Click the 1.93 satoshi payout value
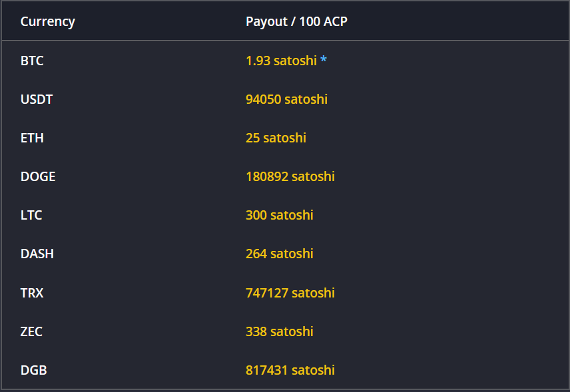Screen dimensions: 570x392 (x=282, y=61)
